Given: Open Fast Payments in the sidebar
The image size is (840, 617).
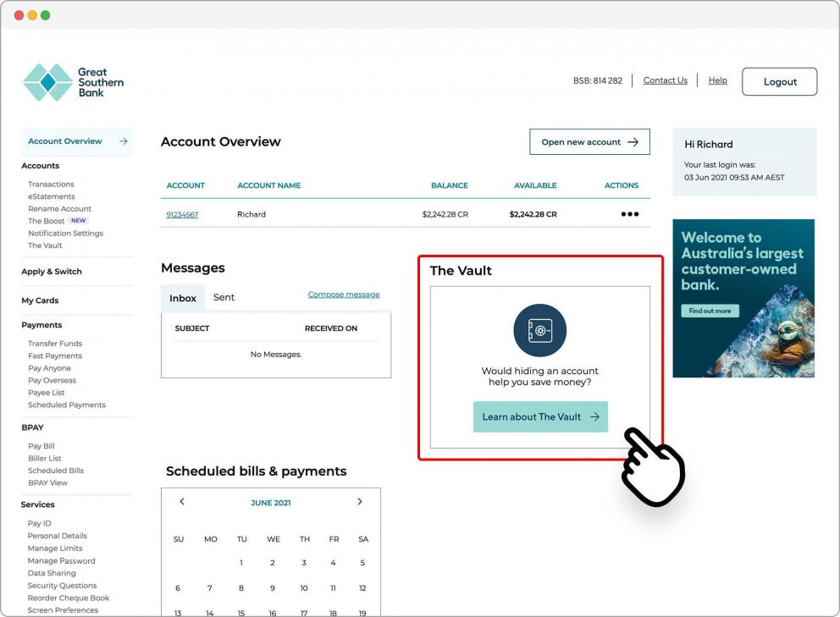Looking at the screenshot, I should point(55,356).
